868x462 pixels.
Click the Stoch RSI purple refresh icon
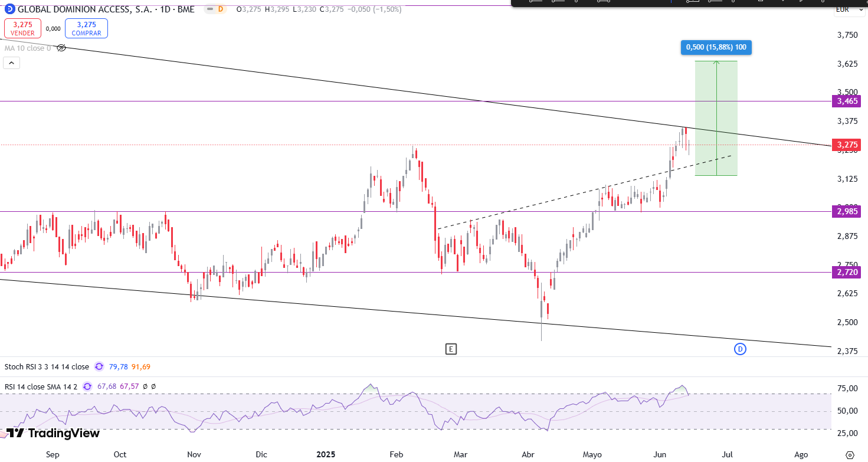99,367
